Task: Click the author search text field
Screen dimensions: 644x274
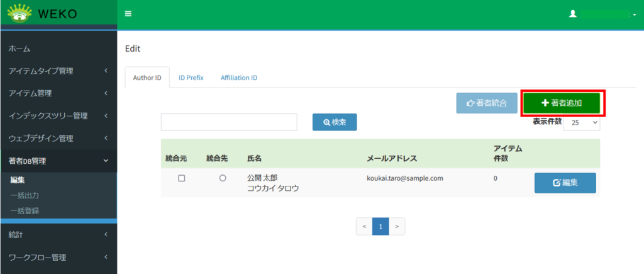Action: coord(229,122)
